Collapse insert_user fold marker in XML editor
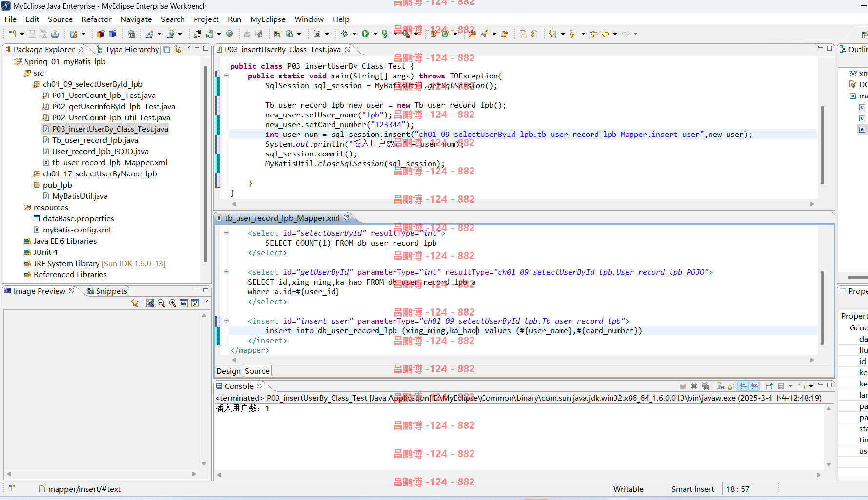The width and height of the screenshot is (868, 500). [227, 321]
